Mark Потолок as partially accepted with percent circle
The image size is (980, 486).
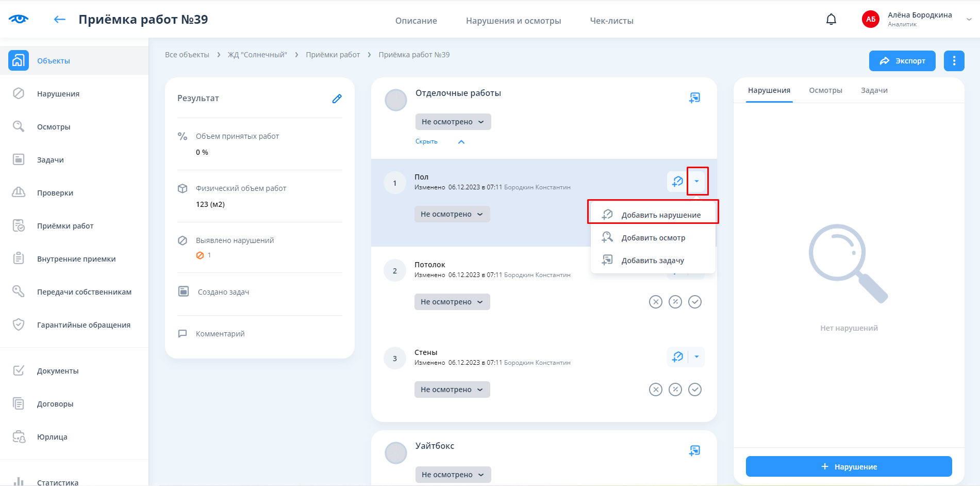675,302
